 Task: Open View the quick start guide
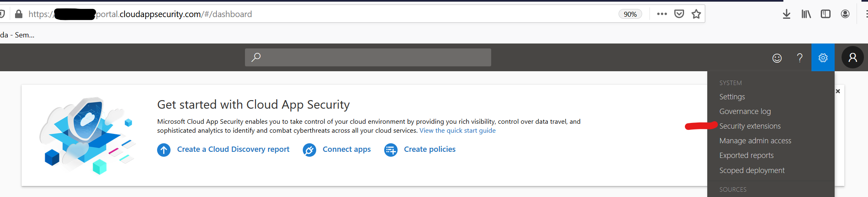pos(457,131)
